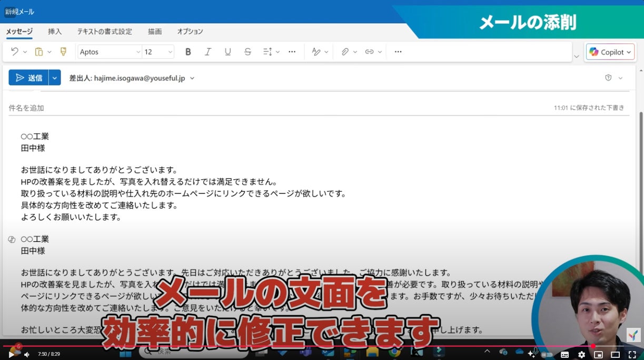The height and width of the screenshot is (360, 644).
Task: Open the Aptos font name combo box
Action: 110,52
